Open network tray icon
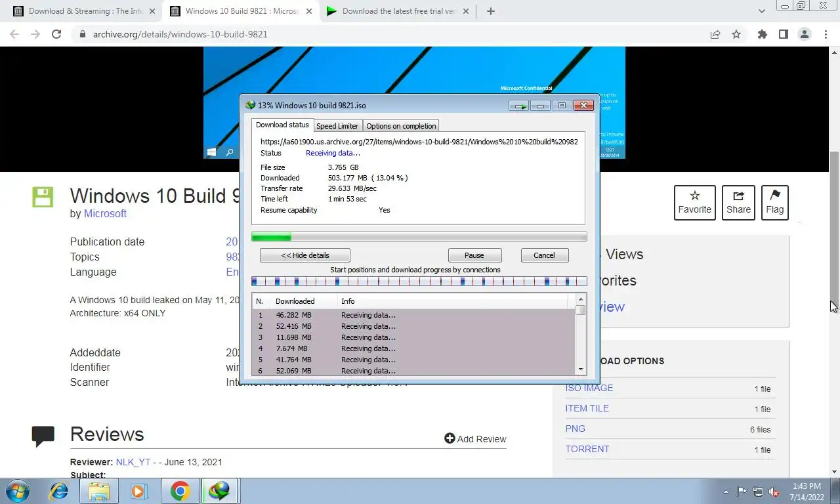The image size is (840, 504). (x=758, y=492)
